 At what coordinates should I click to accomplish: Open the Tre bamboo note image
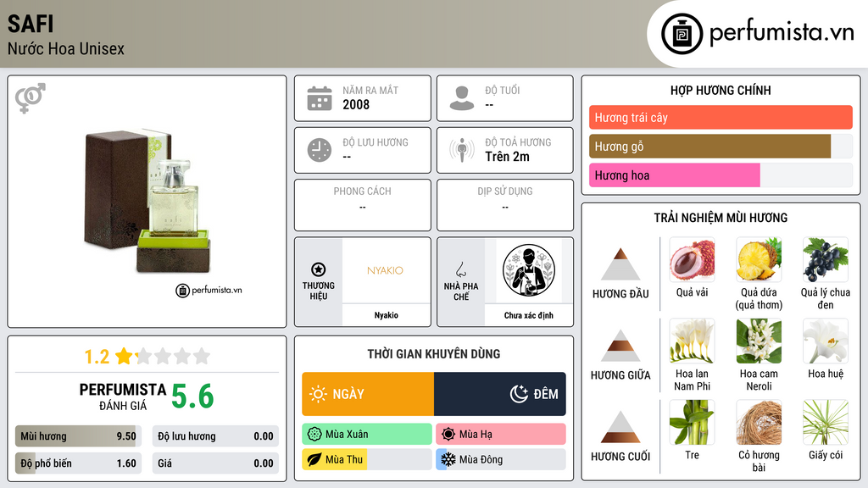692,422
